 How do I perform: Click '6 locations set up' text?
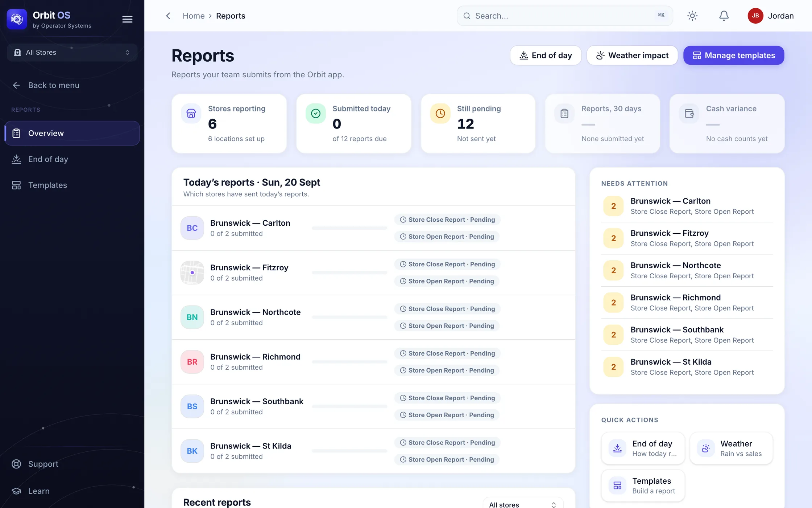click(x=236, y=139)
